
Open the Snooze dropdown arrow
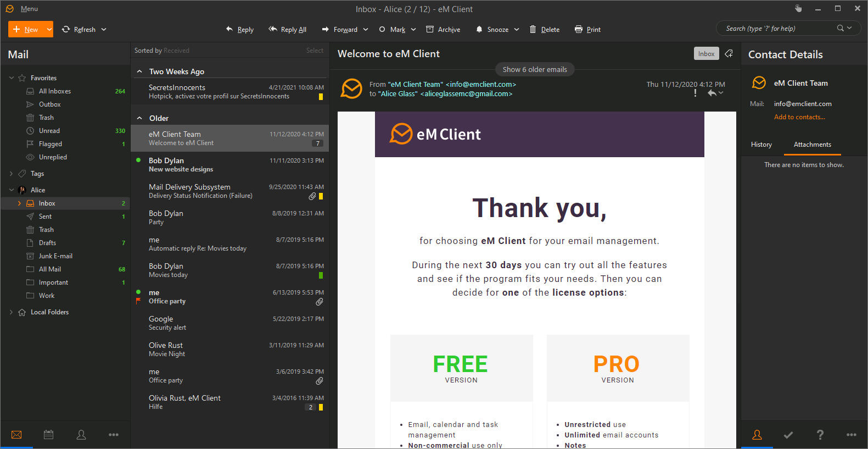pos(517,30)
